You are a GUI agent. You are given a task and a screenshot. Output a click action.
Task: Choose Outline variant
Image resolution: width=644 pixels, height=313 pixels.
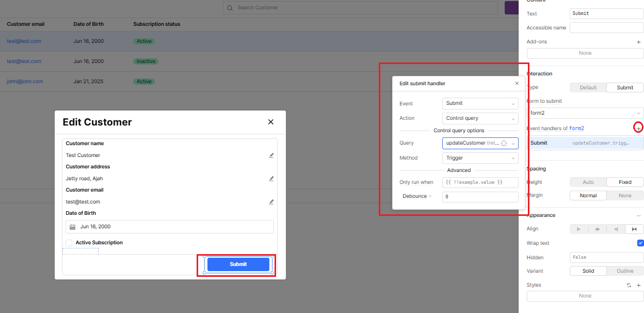click(625, 271)
